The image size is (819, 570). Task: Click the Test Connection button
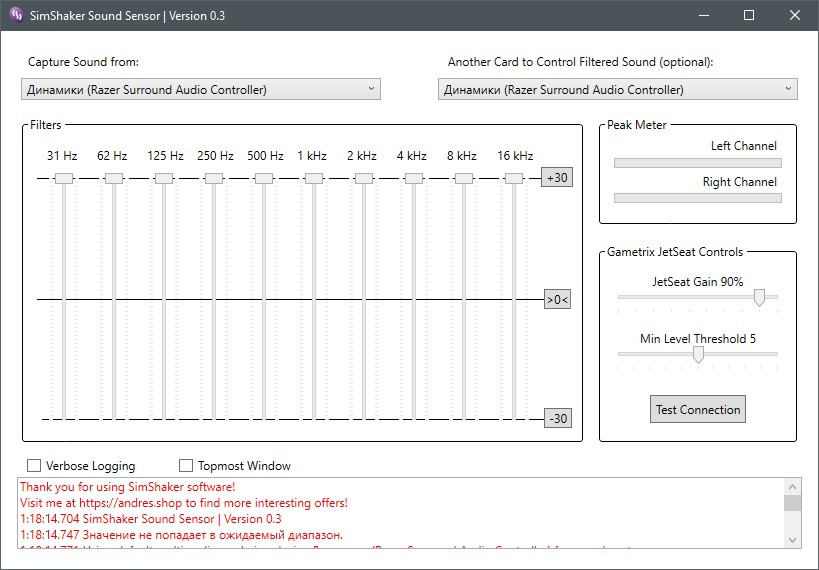(697, 409)
